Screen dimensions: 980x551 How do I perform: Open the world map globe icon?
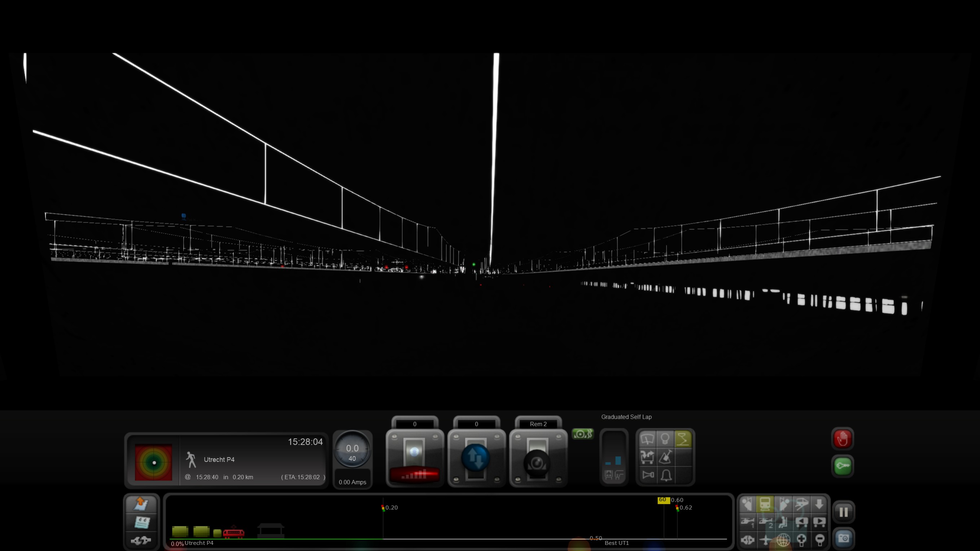click(x=783, y=539)
